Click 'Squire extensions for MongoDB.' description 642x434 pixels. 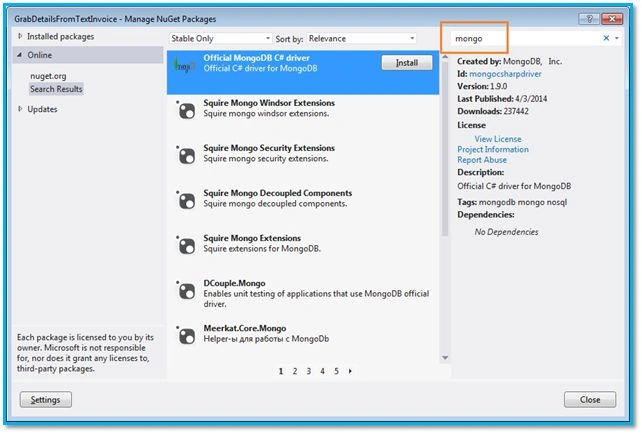click(x=262, y=249)
